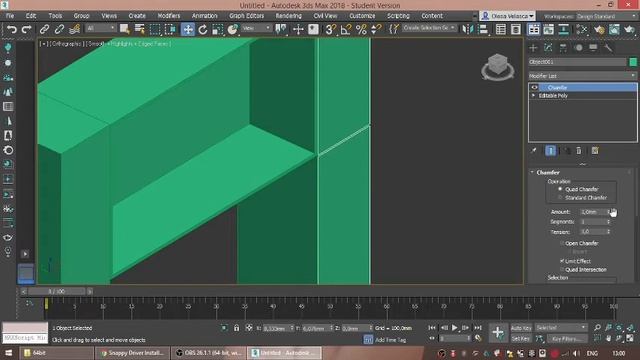This screenshot has width=640, height=360.
Task: Click the Render teapot icon
Action: (629, 29)
